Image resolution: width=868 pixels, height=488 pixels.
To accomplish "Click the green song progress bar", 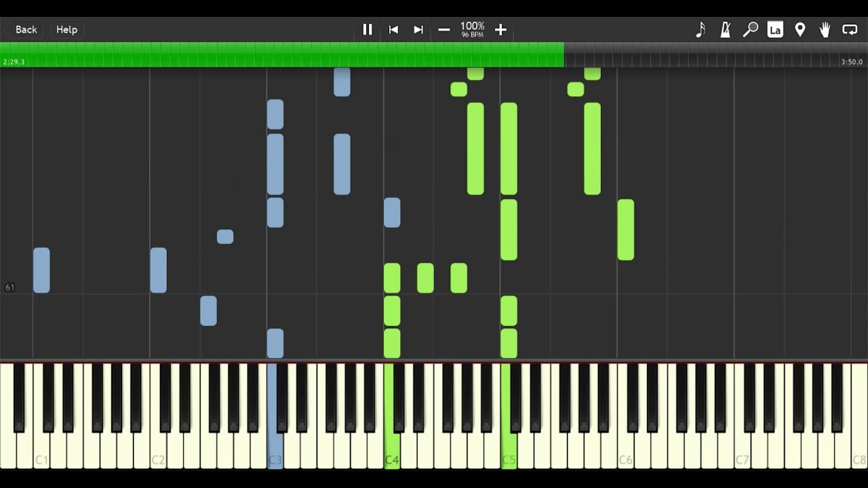I will (x=282, y=54).
